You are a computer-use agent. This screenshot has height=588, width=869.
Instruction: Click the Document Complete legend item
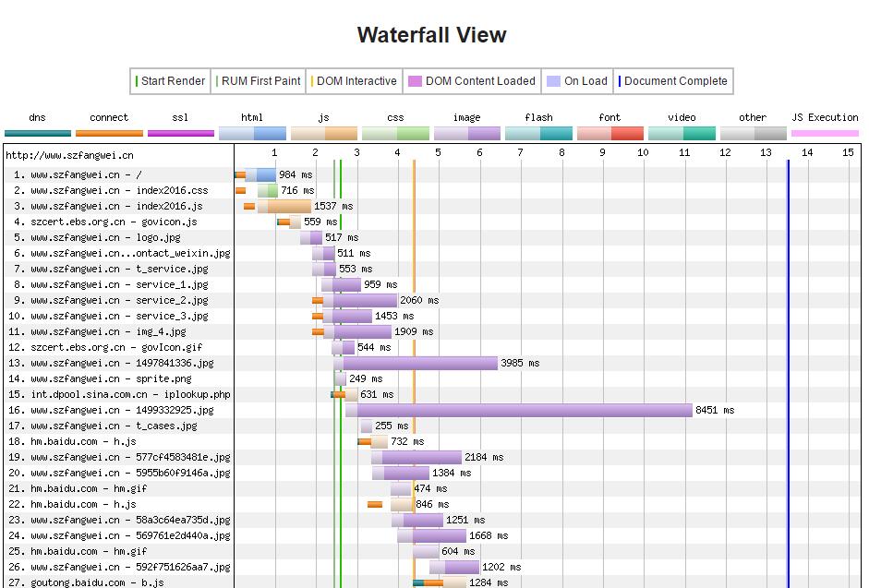click(x=674, y=81)
